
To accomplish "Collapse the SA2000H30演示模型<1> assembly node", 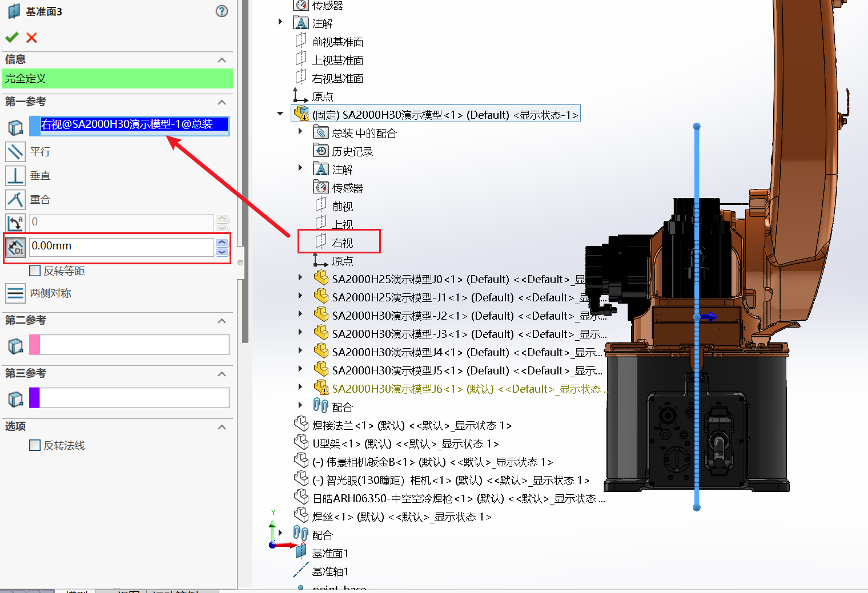I will tap(280, 114).
